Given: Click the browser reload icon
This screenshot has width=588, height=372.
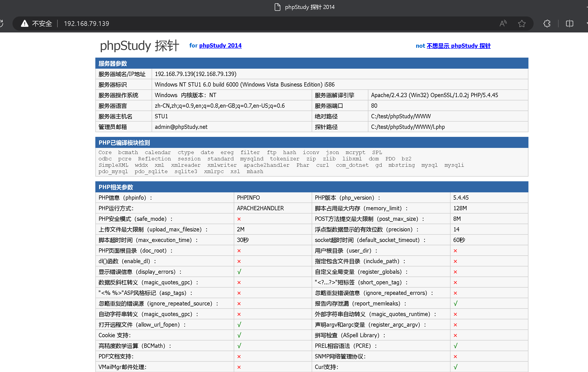Looking at the screenshot, I should (x=1, y=24).
